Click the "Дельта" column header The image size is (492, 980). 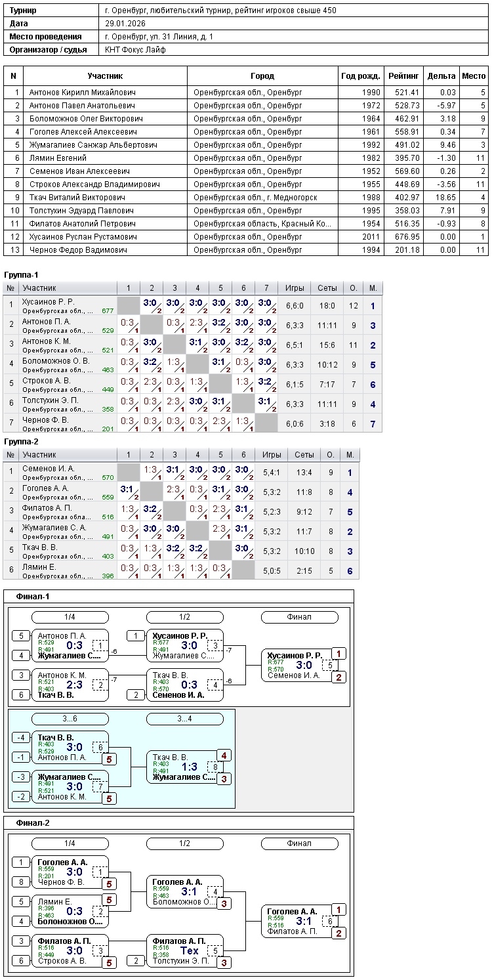(x=441, y=76)
